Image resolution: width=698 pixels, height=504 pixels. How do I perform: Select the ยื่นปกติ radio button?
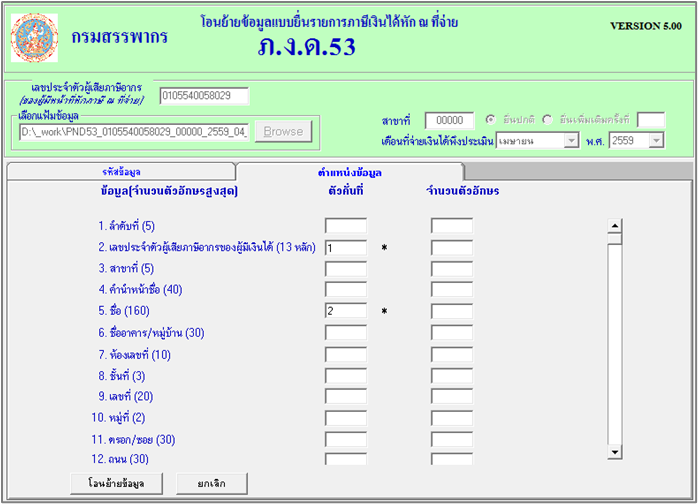click(x=490, y=119)
